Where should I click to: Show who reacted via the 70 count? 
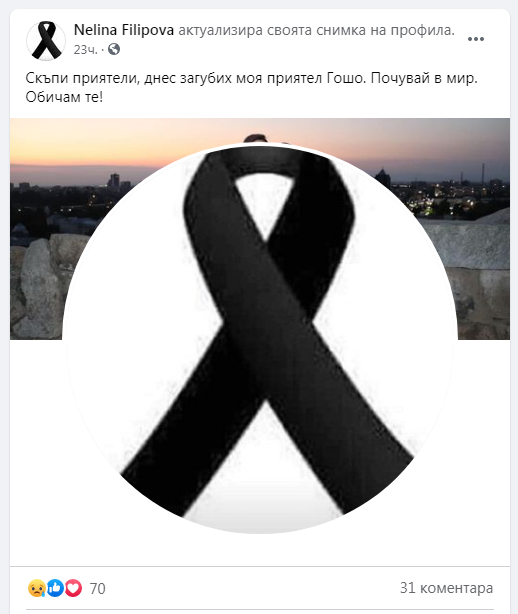pos(97,589)
